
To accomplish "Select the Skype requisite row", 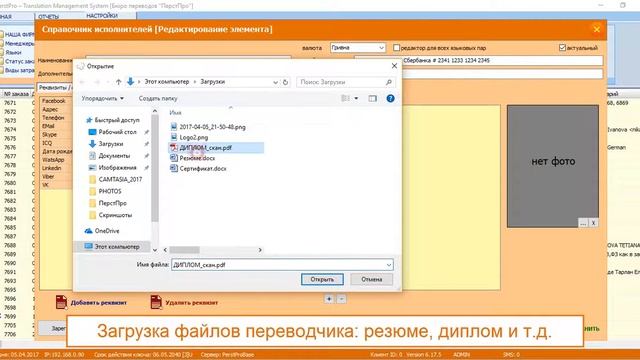I will coord(56,134).
